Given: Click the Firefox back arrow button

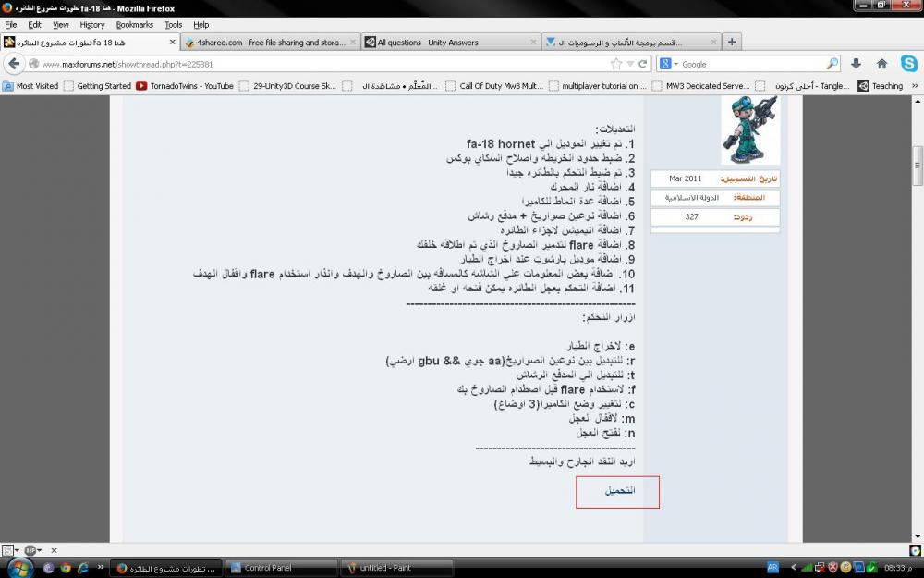Looking at the screenshot, I should [x=14, y=64].
